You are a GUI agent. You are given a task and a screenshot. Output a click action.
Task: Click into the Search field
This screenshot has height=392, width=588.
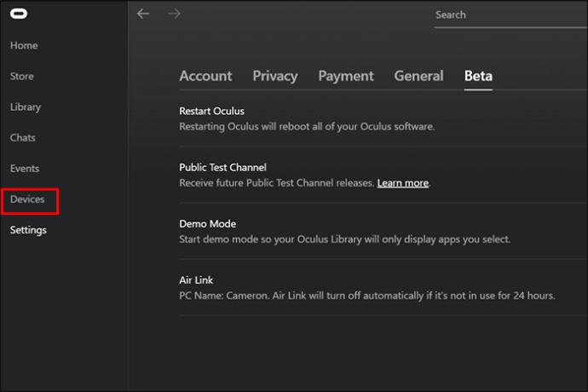[503, 15]
